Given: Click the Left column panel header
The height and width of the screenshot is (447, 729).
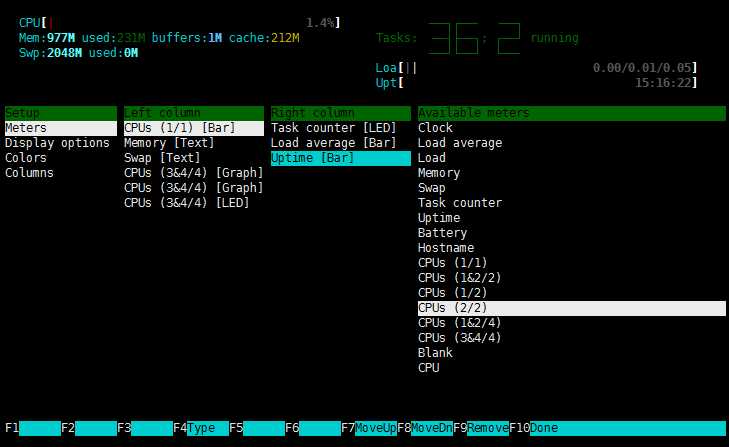Looking at the screenshot, I should tap(194, 113).
